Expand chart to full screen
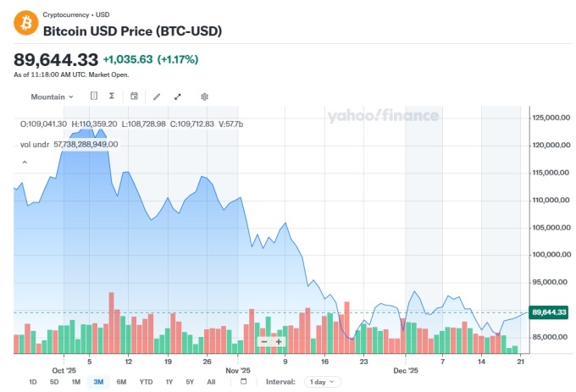576x392 pixels. click(x=178, y=97)
